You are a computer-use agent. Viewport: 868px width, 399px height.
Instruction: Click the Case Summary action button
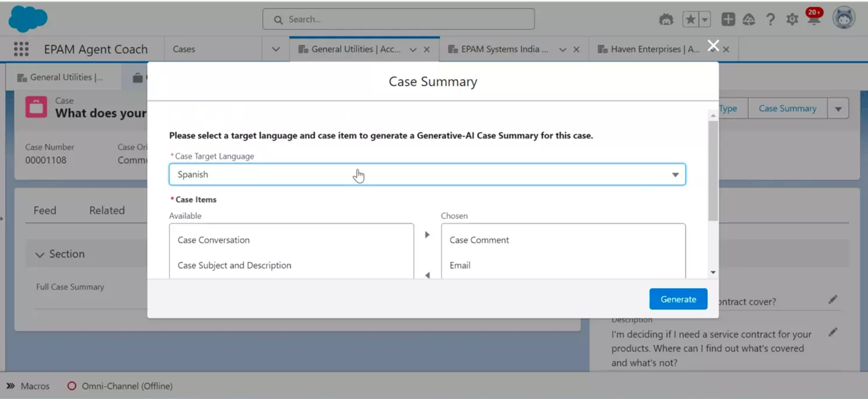[x=787, y=108]
